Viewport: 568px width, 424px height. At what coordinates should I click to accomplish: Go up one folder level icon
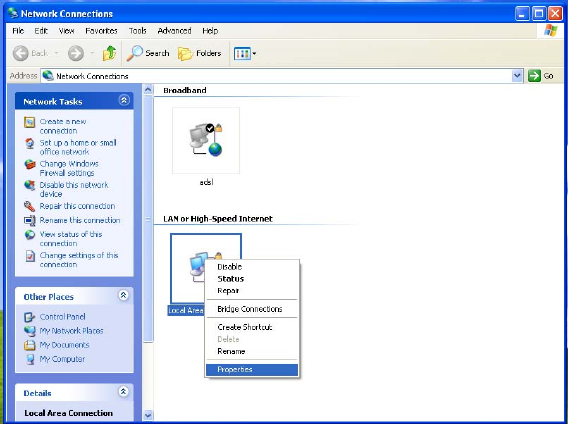(x=109, y=53)
